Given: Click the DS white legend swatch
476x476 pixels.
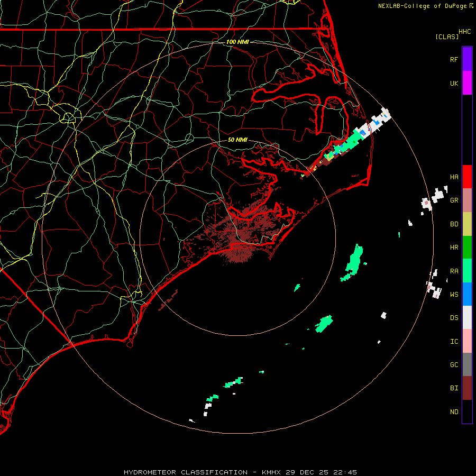Looking at the screenshot, I should pyautogui.click(x=467, y=317).
